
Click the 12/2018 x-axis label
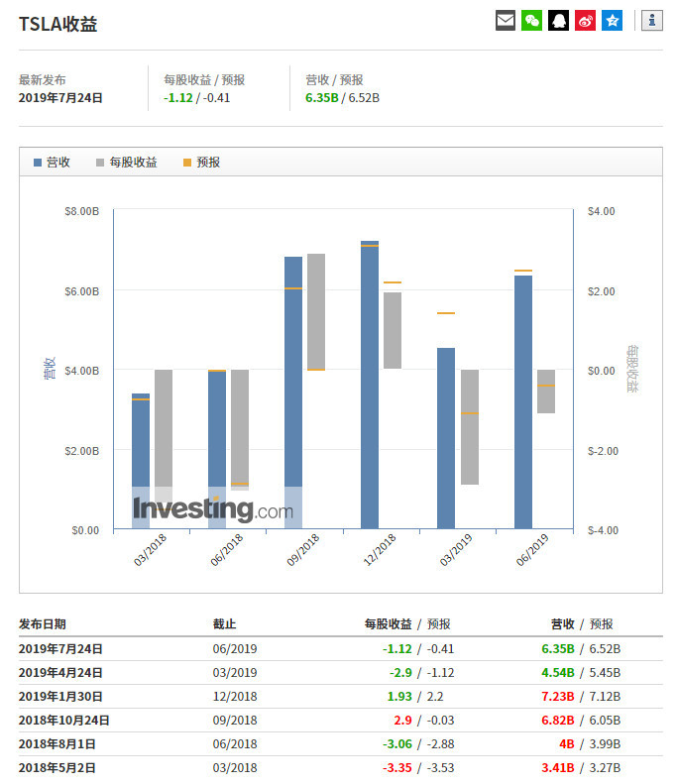tap(381, 548)
